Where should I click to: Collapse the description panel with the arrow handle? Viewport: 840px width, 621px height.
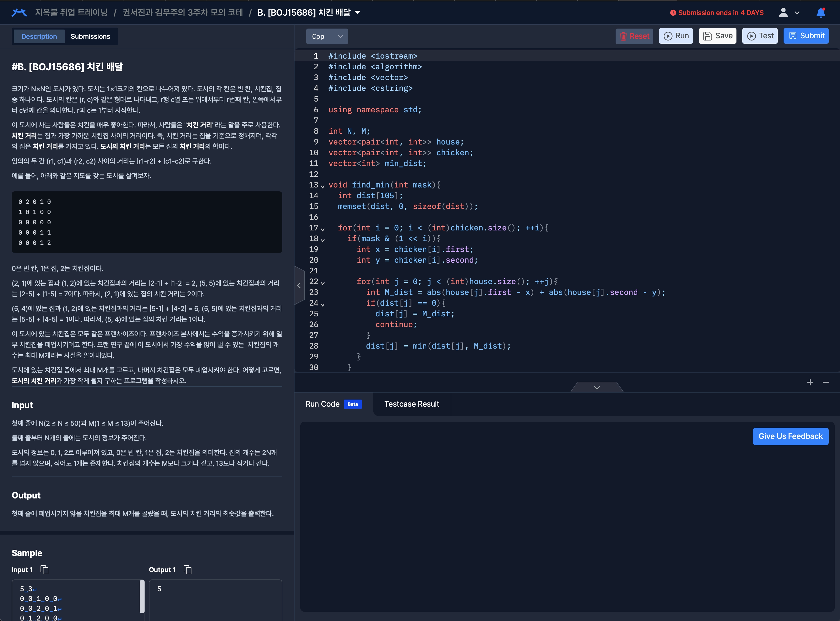pos(299,285)
